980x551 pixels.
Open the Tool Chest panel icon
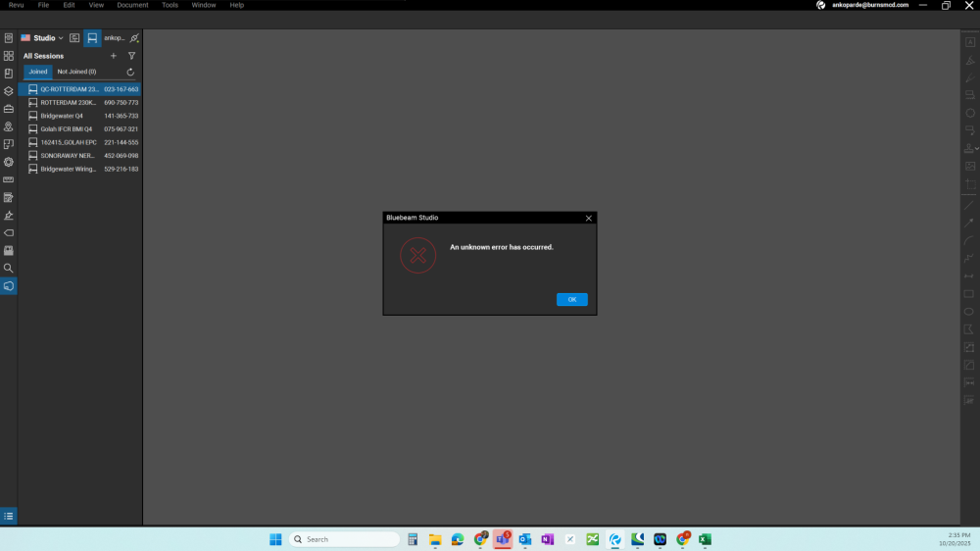[x=9, y=109]
